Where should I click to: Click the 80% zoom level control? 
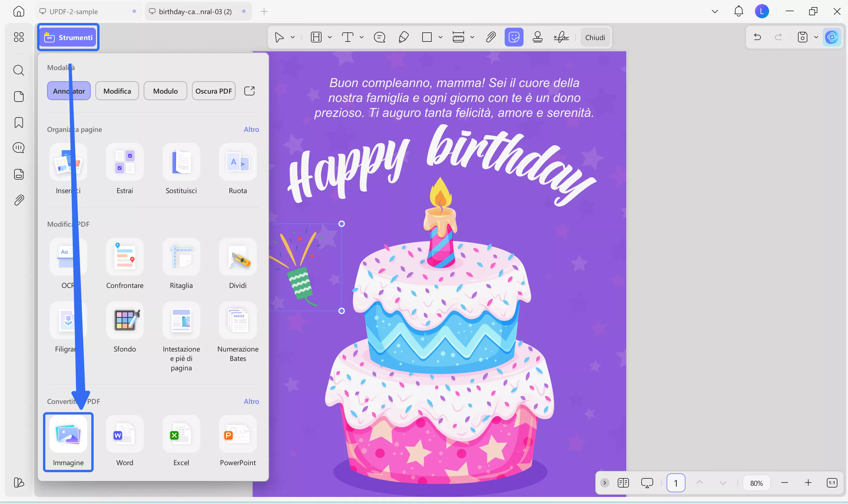click(x=757, y=483)
